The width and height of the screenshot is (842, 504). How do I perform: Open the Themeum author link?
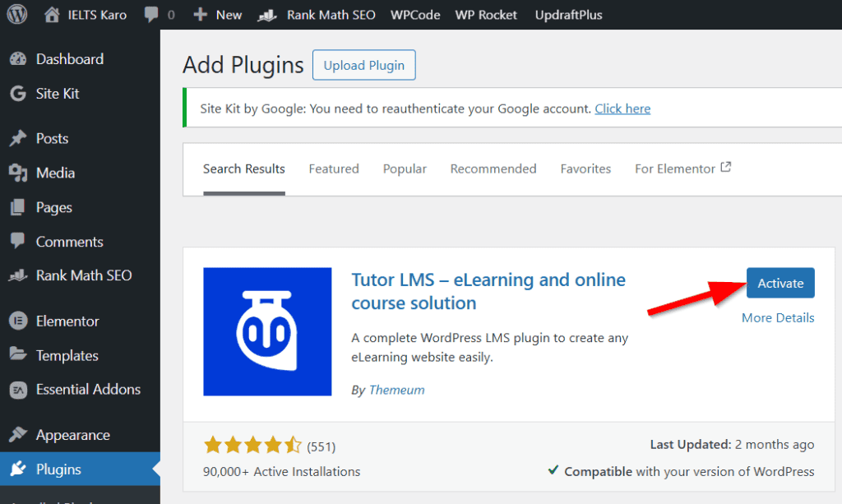pyautogui.click(x=396, y=390)
